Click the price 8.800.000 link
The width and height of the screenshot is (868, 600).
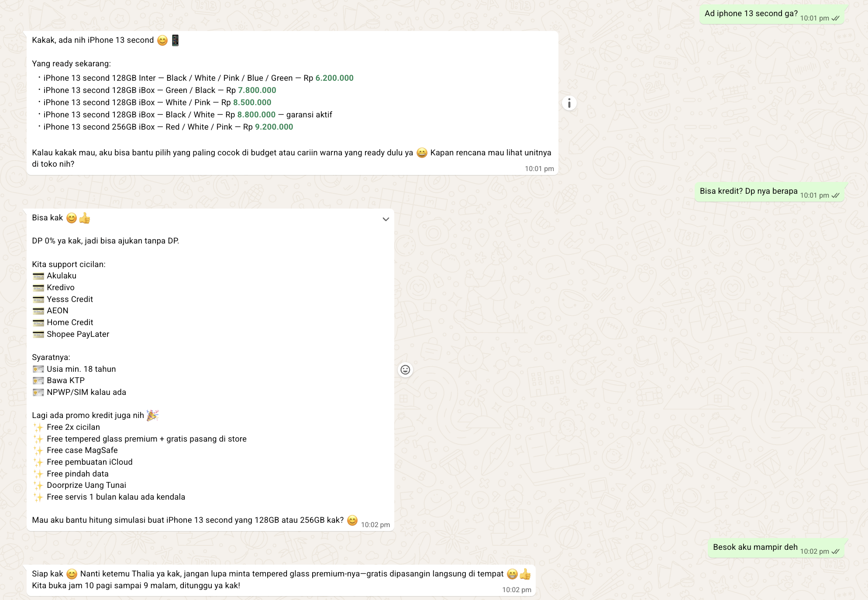256,115
